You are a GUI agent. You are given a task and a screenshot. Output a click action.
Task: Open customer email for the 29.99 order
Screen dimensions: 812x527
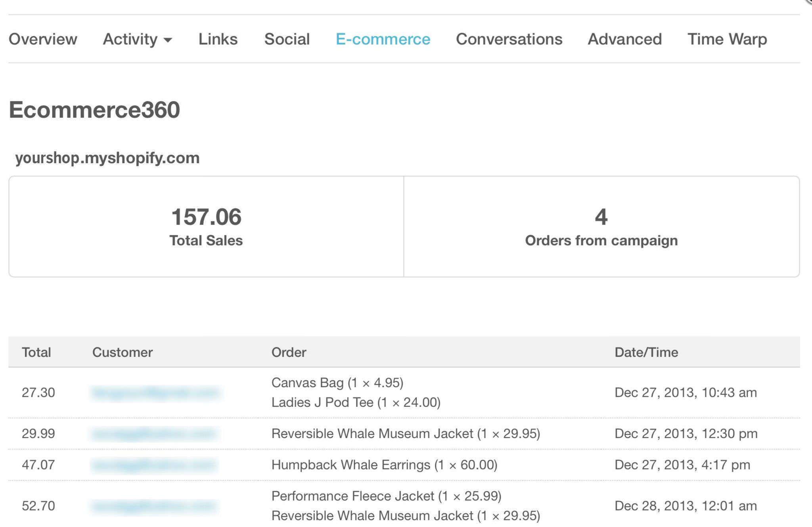point(157,433)
